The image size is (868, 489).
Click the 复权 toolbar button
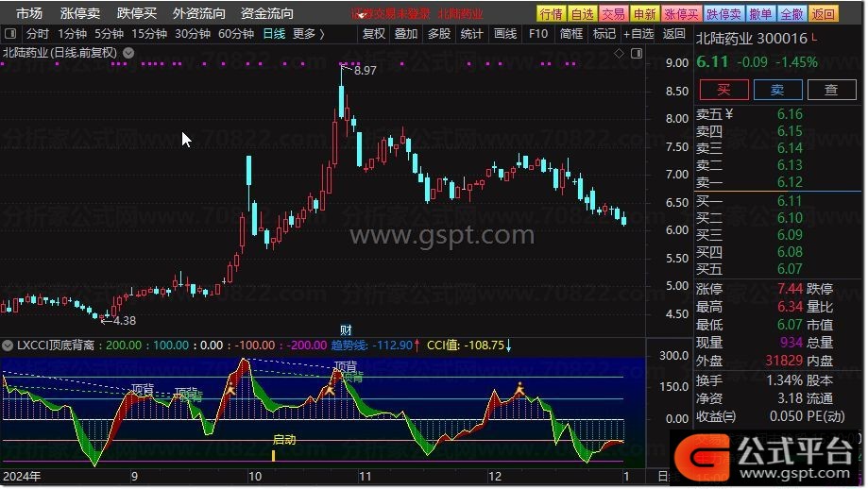(374, 34)
